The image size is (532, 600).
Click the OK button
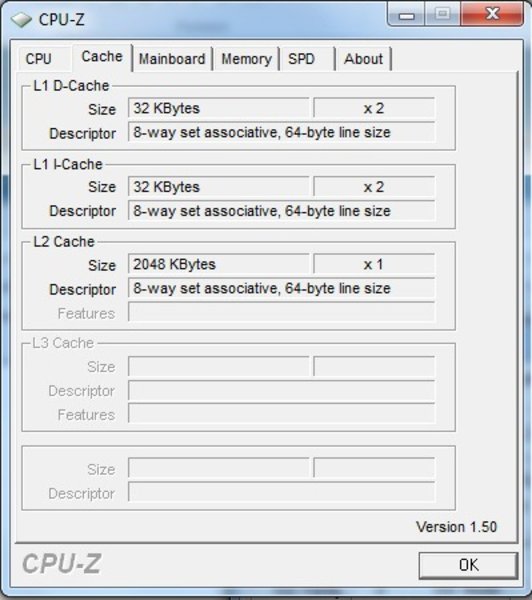coord(468,565)
